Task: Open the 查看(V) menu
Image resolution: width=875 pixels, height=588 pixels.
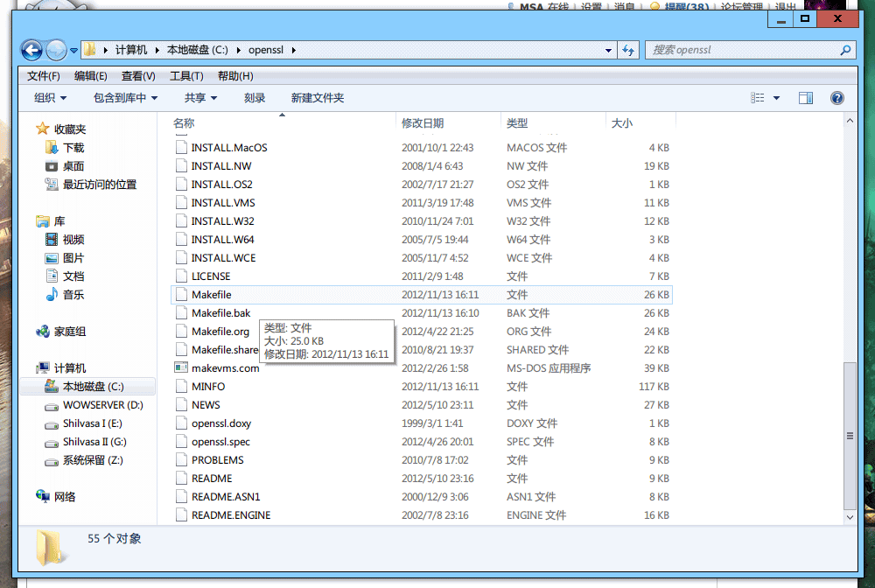Action: (138, 76)
